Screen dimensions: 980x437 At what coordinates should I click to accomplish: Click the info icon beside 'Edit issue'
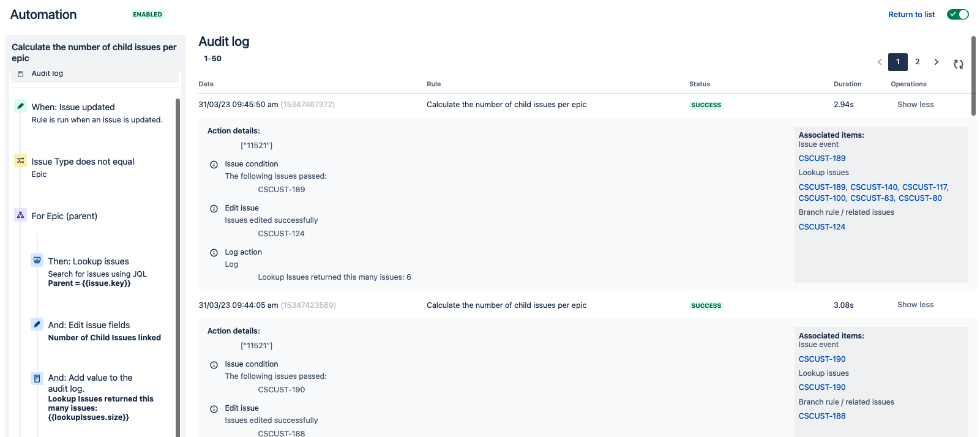(x=213, y=207)
